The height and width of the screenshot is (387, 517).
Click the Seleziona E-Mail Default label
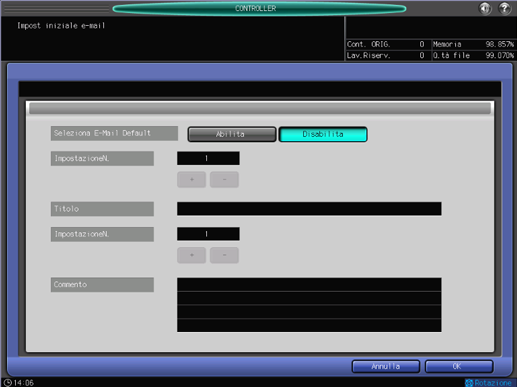(x=114, y=133)
